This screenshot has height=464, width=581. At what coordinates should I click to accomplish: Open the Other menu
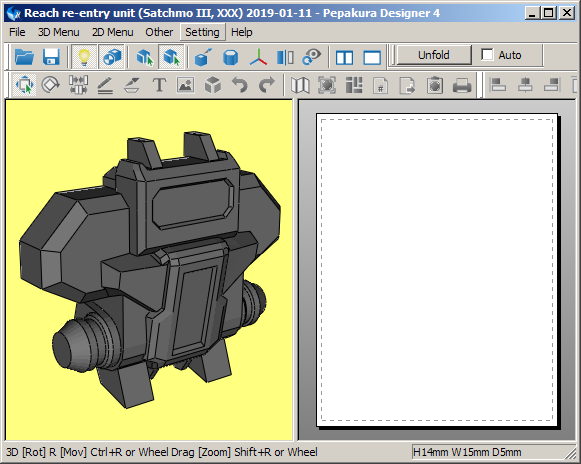159,32
